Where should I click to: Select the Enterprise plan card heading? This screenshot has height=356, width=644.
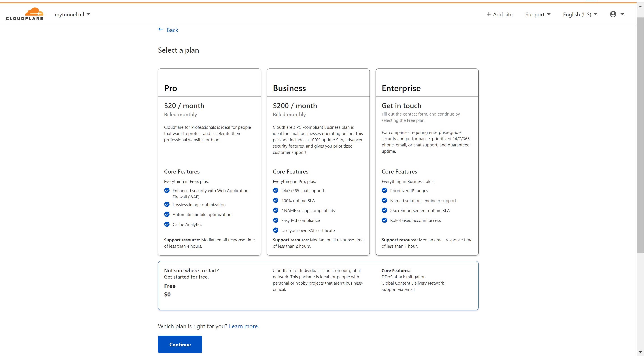pos(401,88)
